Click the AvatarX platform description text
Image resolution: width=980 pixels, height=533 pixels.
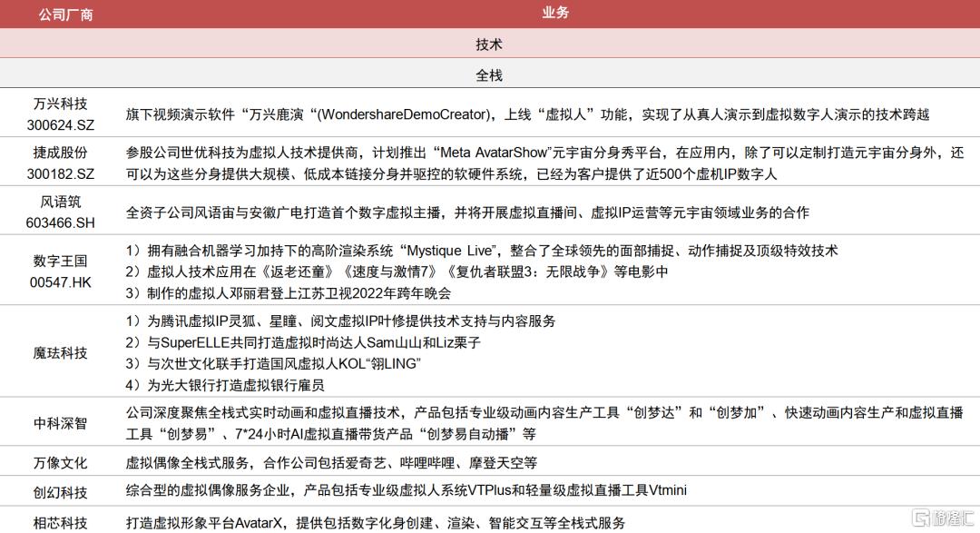375,522
